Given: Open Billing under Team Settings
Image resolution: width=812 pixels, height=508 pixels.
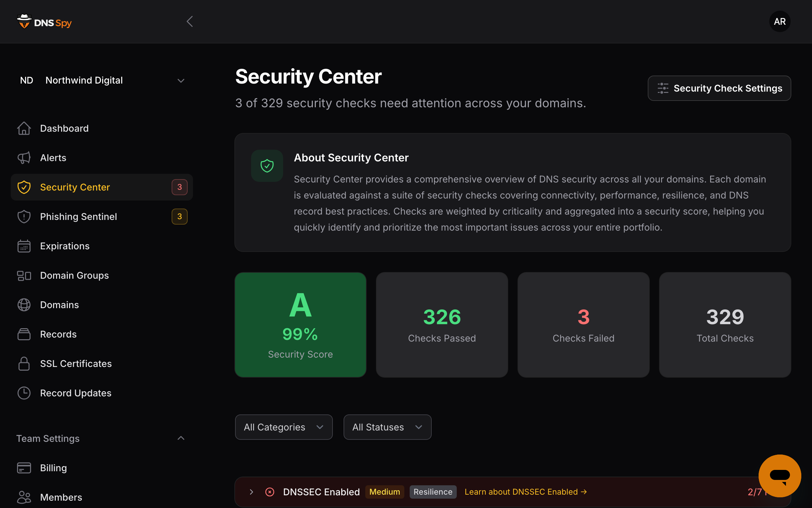Looking at the screenshot, I should click(x=102, y=468).
